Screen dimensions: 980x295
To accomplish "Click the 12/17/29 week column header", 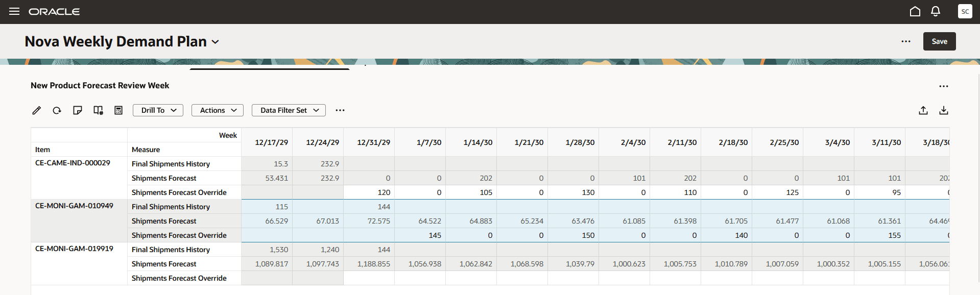I will (267, 142).
